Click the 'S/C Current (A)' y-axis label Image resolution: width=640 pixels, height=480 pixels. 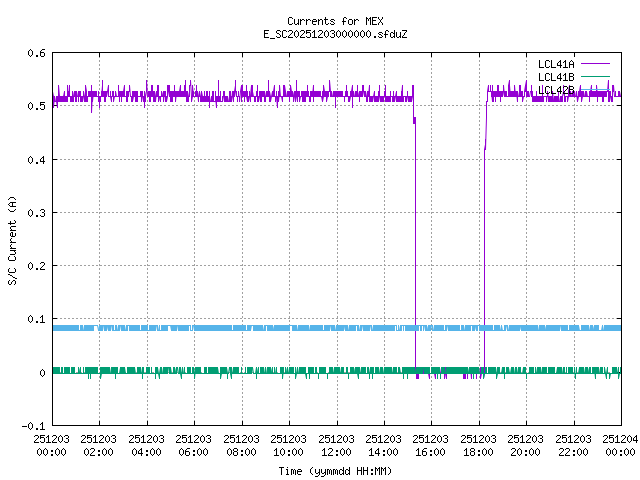coord(13,239)
